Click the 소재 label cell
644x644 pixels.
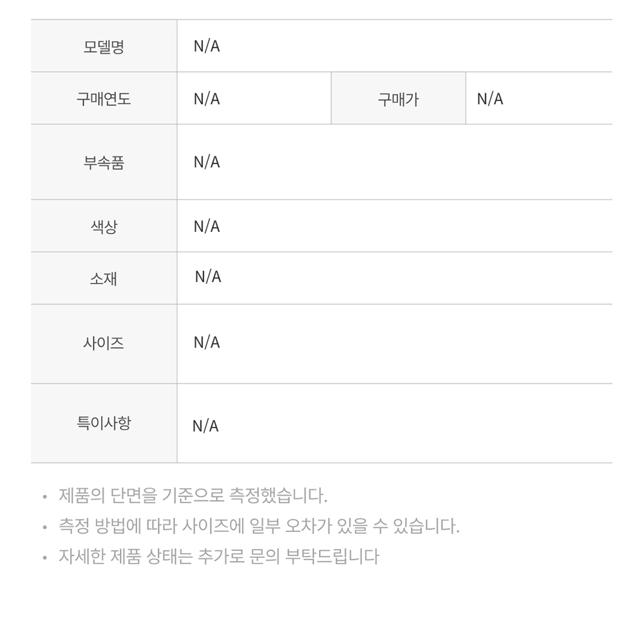tap(104, 278)
